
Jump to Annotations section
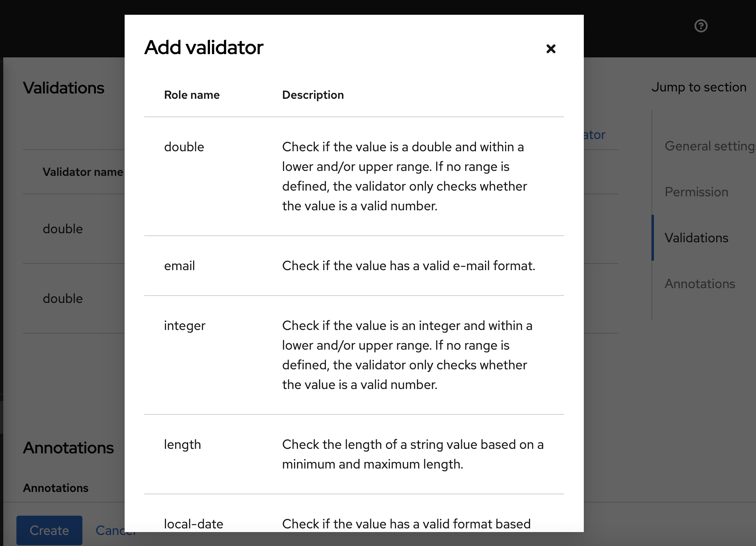coord(700,284)
